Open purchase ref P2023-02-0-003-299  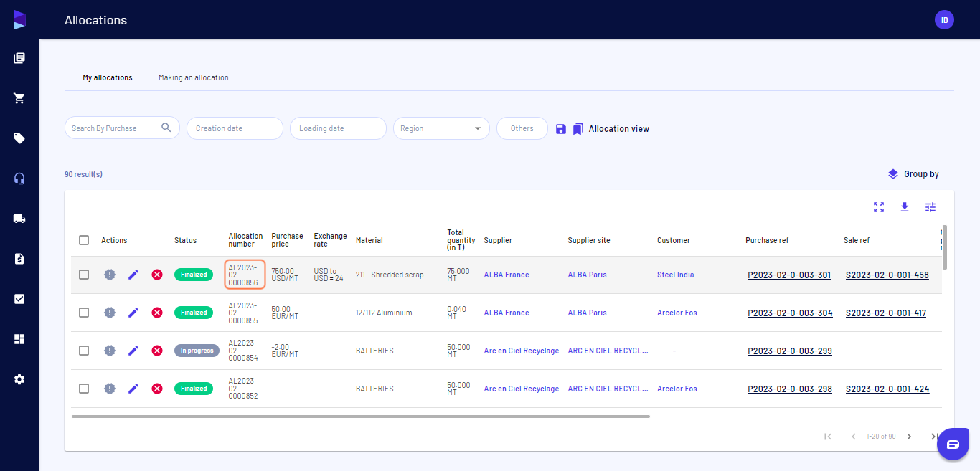click(x=790, y=351)
